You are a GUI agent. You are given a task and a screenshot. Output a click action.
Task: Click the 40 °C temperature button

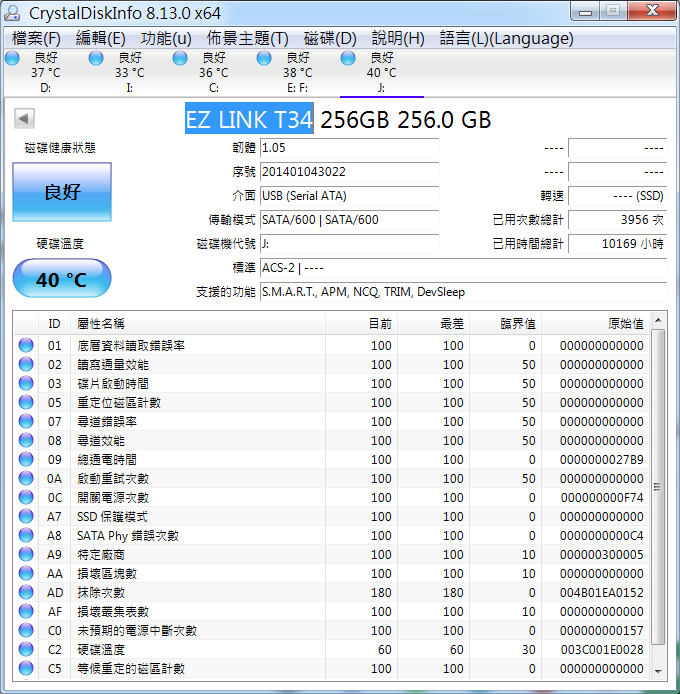(62, 279)
